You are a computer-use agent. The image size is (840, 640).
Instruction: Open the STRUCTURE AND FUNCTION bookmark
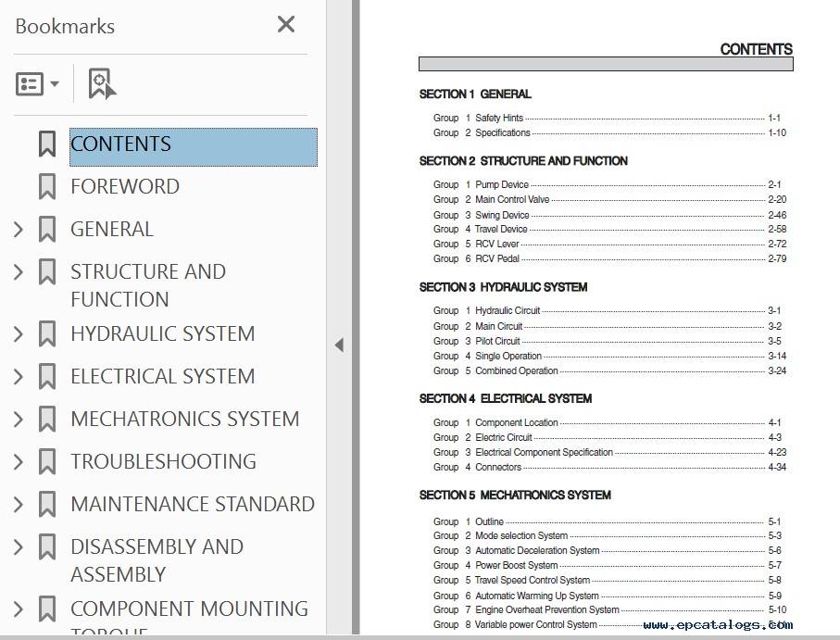[x=148, y=285]
